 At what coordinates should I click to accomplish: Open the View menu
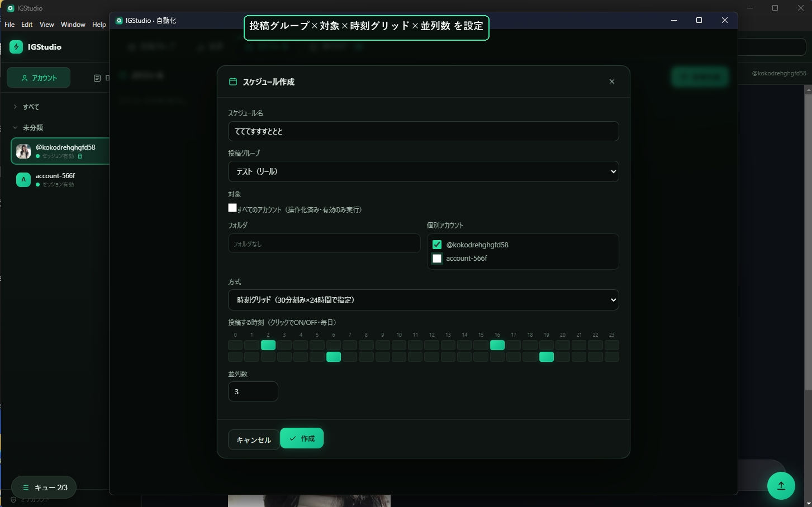[x=47, y=25]
